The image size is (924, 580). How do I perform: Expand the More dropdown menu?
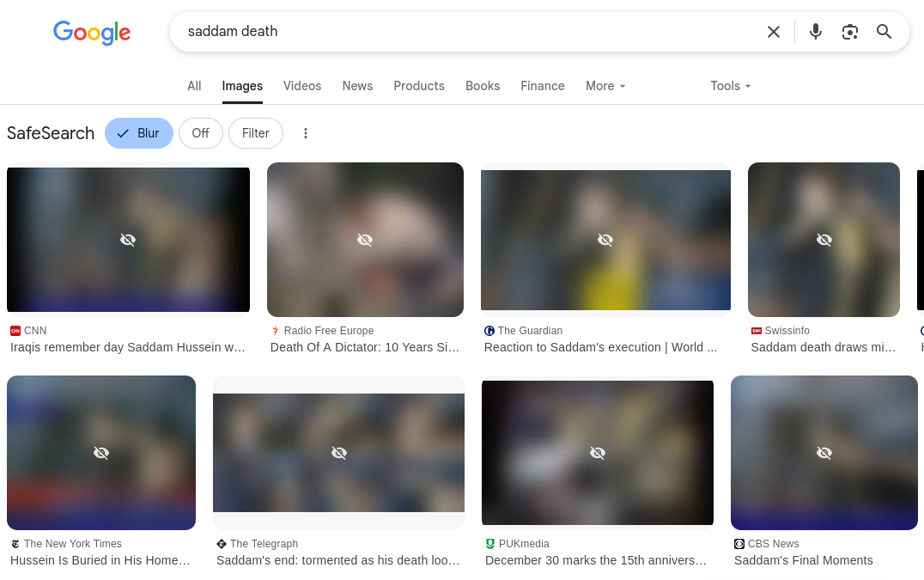tap(605, 86)
